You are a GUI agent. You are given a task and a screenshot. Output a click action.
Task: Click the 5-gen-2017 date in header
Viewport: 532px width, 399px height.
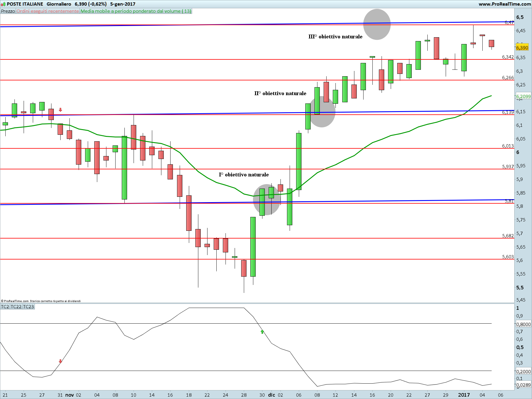pyautogui.click(x=123, y=4)
